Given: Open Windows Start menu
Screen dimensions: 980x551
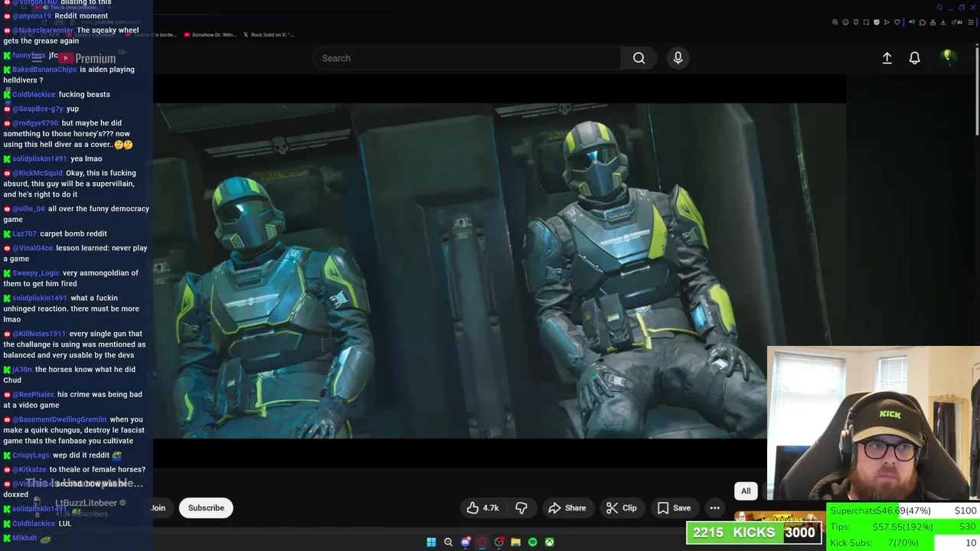Looking at the screenshot, I should click(x=431, y=542).
